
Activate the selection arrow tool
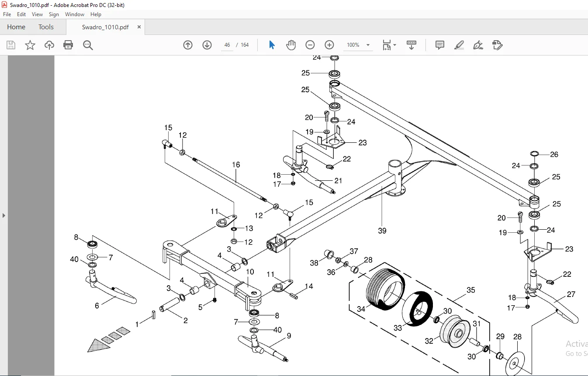coord(272,45)
